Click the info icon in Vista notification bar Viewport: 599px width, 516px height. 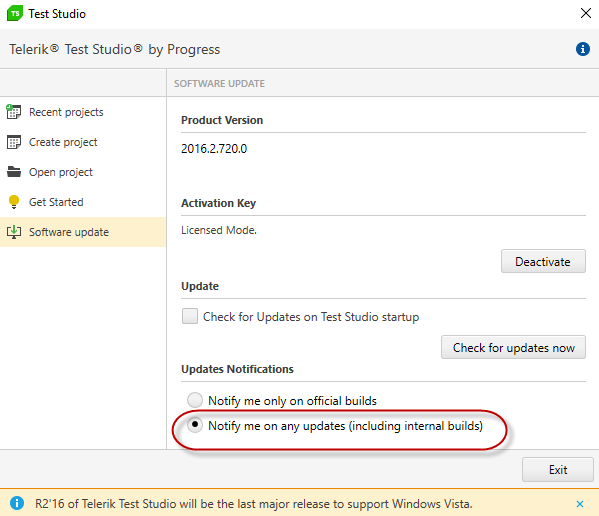point(16,503)
